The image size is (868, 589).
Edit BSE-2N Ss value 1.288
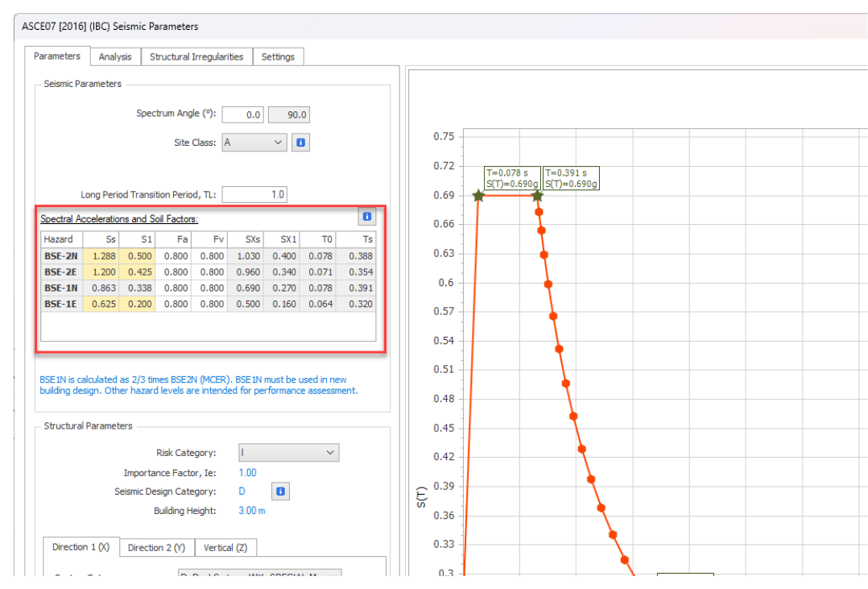(x=101, y=256)
